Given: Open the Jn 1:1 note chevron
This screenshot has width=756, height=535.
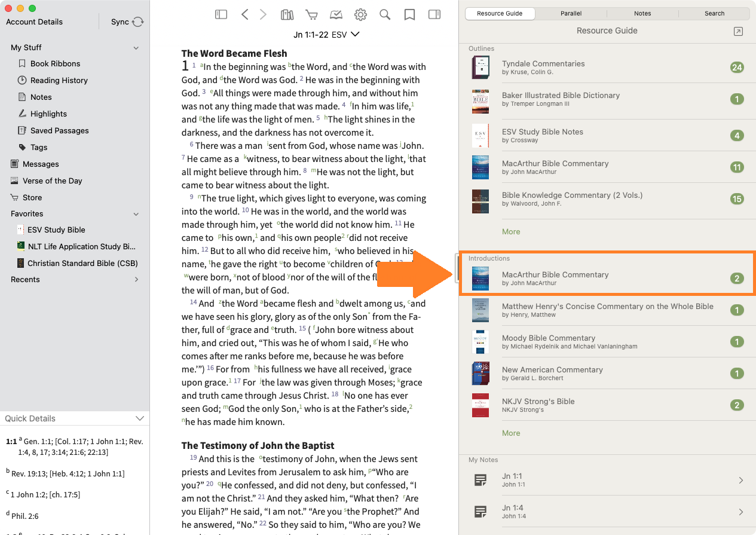Looking at the screenshot, I should pyautogui.click(x=741, y=480).
